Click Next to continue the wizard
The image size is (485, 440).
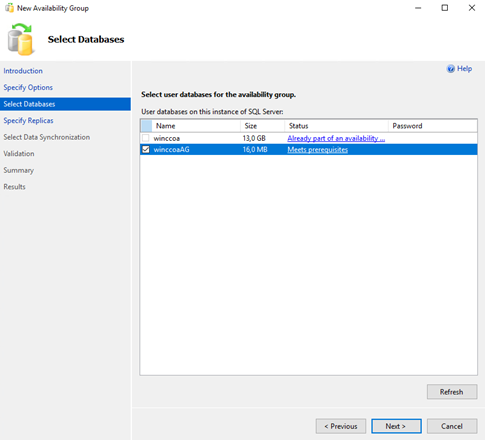coord(396,426)
